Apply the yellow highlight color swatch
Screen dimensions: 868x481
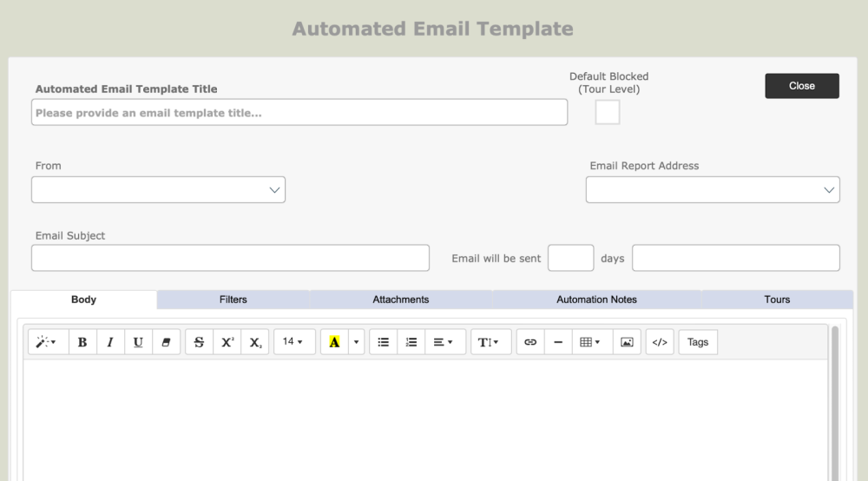click(x=334, y=342)
